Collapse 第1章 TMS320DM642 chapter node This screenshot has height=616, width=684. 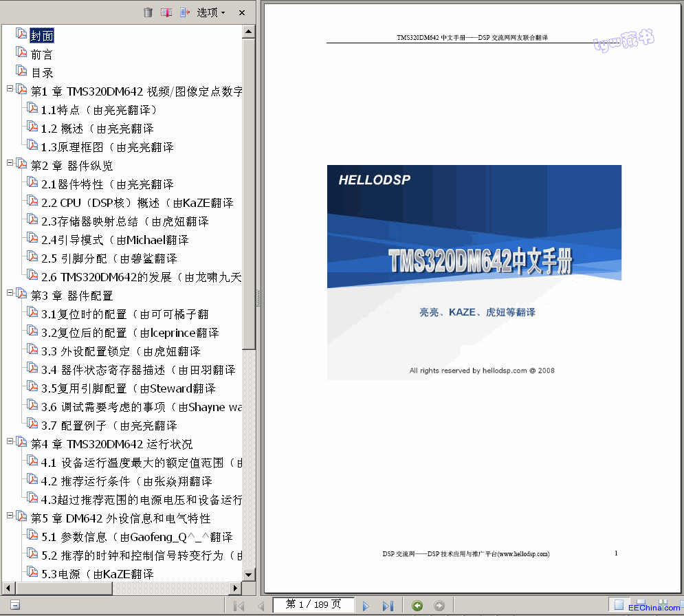coord(10,89)
